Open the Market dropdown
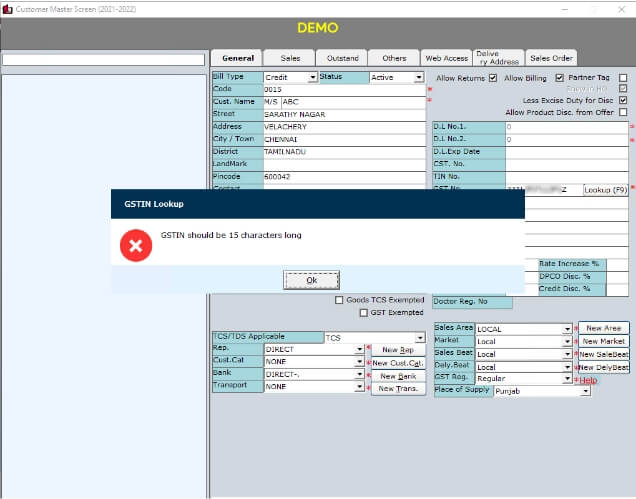 567,341
